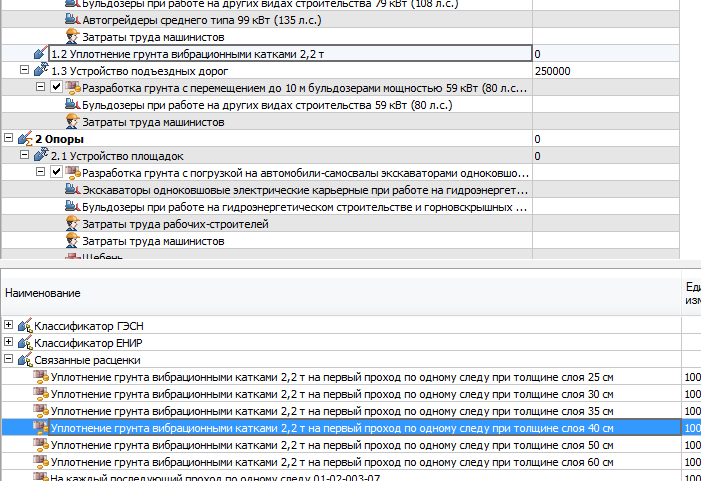Screen dimensions: 701x481
Task: Click the rate icon of the толщине слоя 50 см row
Action: click(41, 445)
